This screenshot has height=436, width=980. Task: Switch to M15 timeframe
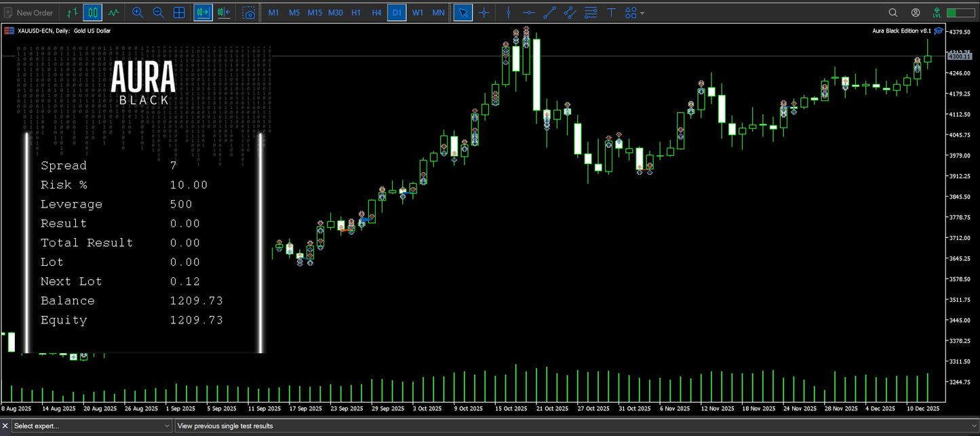(315, 12)
